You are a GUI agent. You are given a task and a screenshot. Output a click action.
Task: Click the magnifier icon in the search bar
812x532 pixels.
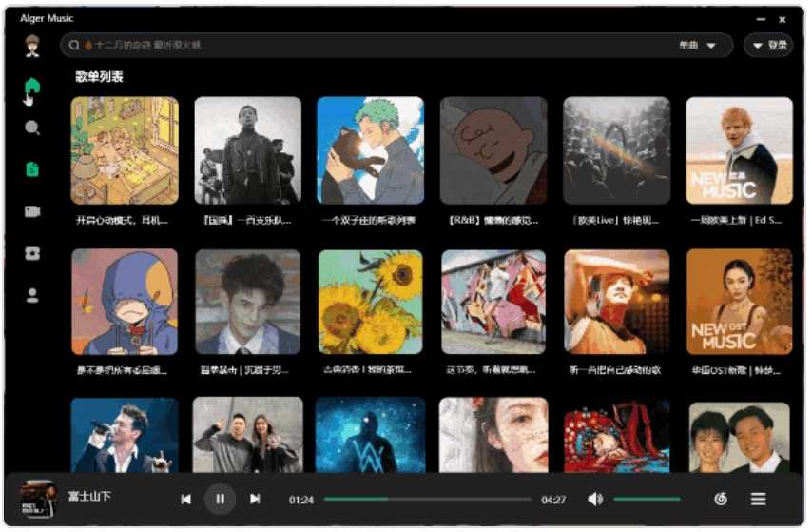click(x=74, y=45)
